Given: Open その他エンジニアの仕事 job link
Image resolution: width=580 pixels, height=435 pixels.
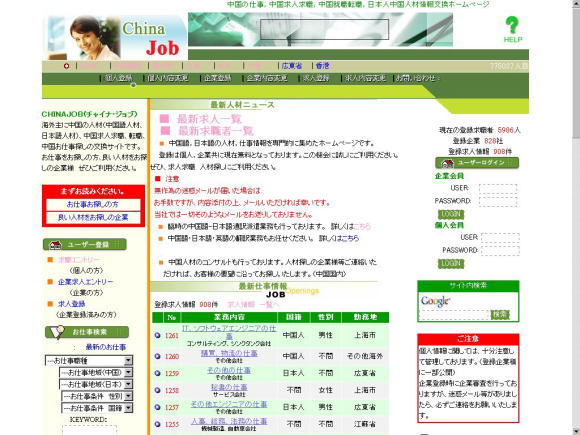Looking at the screenshot, I should point(229,404).
